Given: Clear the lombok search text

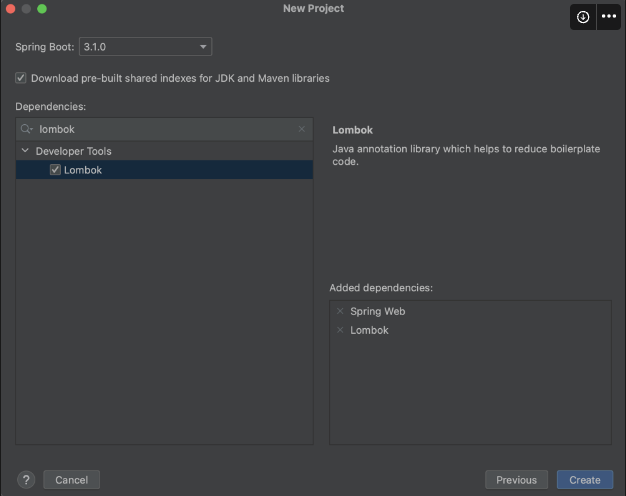Looking at the screenshot, I should (302, 129).
